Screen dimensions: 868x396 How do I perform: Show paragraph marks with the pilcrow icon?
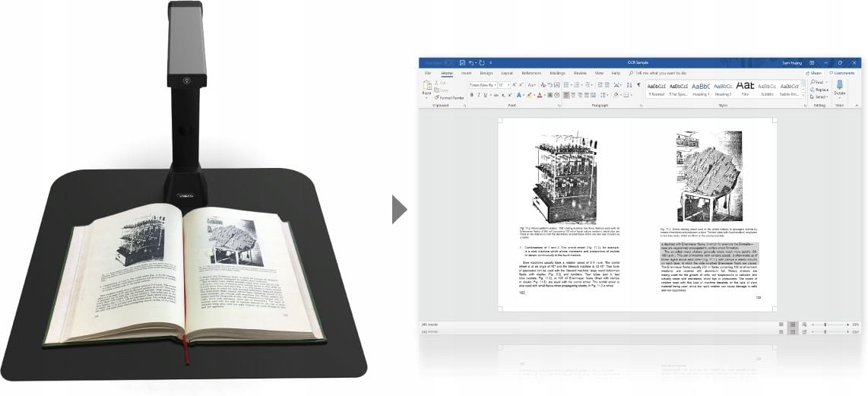[x=638, y=84]
